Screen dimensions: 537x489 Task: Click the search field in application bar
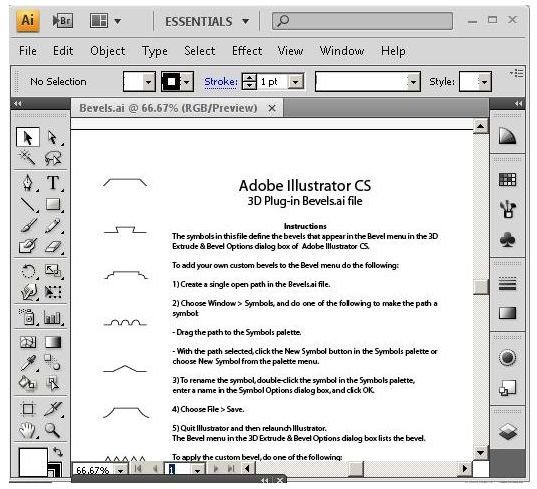362,21
